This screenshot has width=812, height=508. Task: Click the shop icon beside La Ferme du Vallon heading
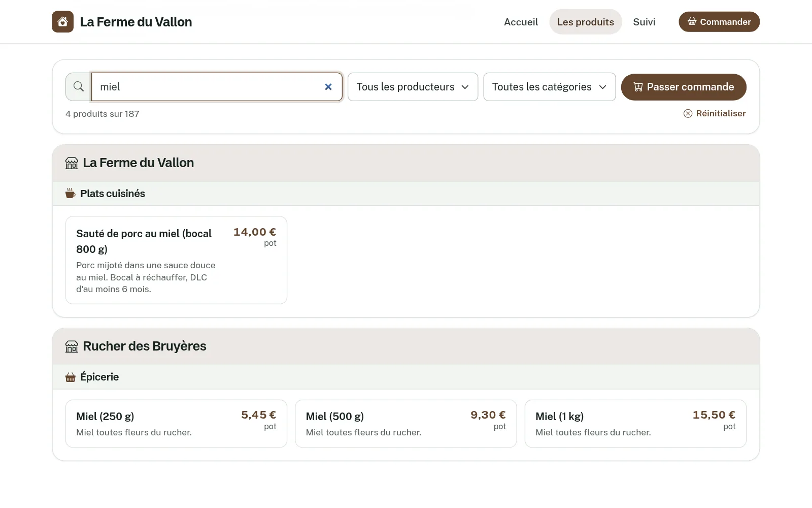pos(72,163)
